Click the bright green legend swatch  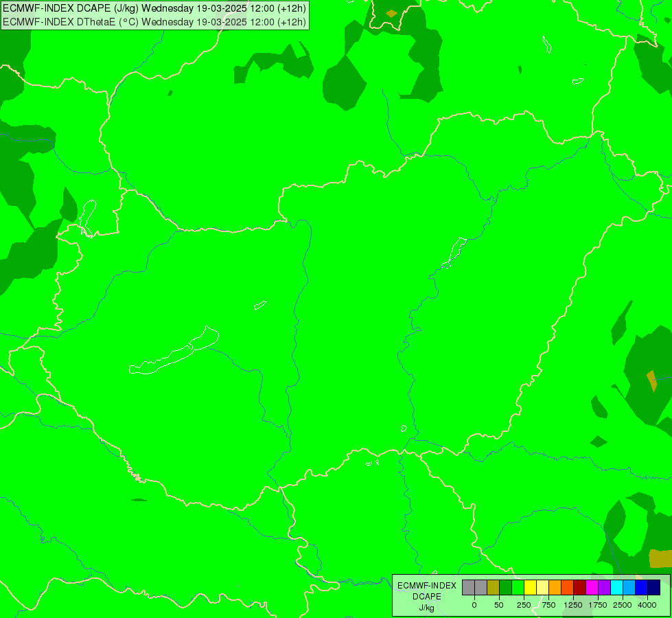point(518,588)
